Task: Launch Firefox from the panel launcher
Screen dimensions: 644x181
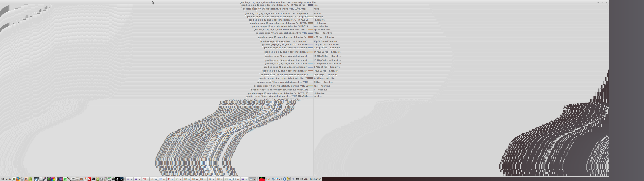Action: point(18,179)
